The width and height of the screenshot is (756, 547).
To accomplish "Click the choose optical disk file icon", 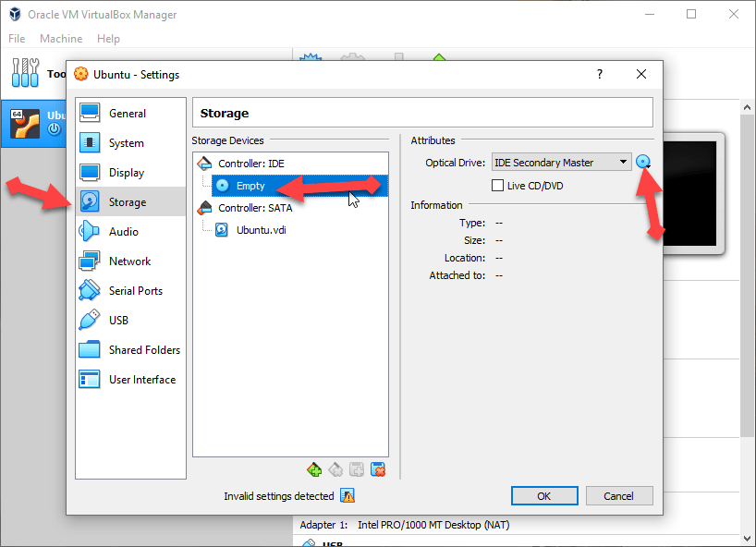I will coord(643,163).
